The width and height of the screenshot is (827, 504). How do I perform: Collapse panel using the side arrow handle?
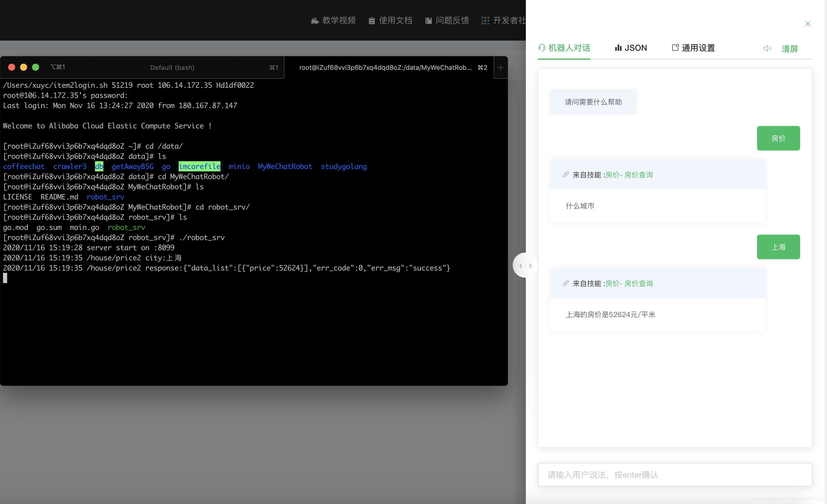525,265
